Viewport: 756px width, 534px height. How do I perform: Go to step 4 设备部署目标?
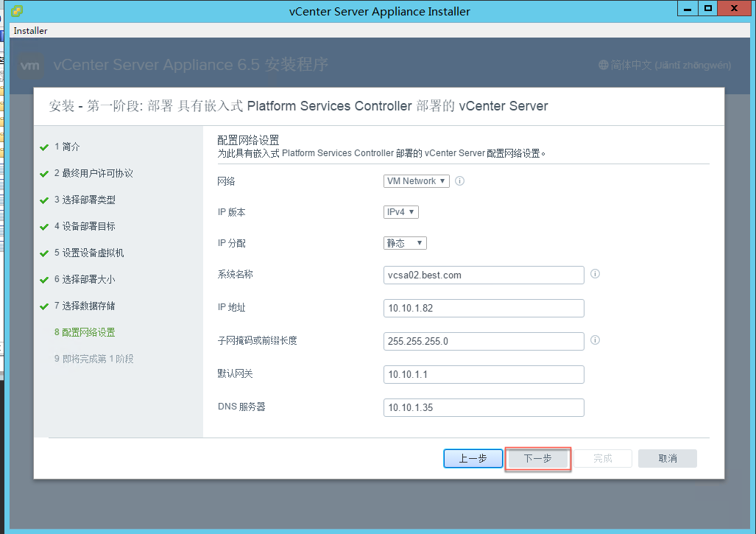(85, 226)
